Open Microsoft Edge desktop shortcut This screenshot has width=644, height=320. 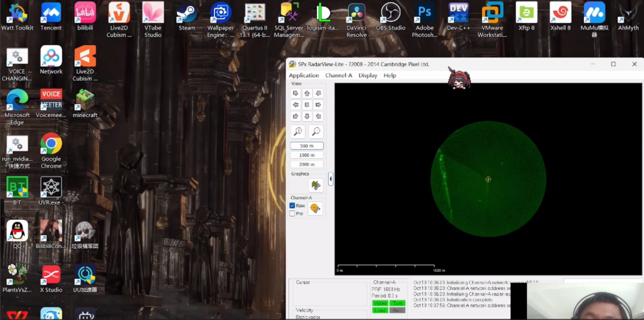pos(17,107)
